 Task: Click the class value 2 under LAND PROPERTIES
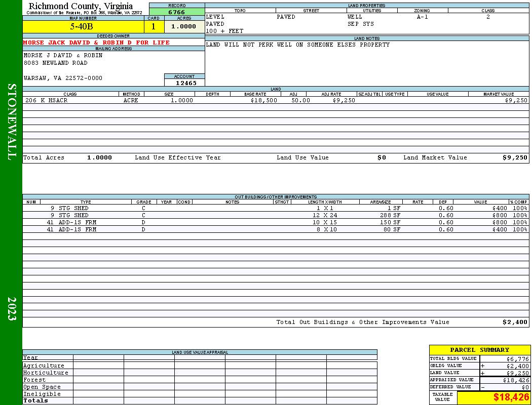488,17
